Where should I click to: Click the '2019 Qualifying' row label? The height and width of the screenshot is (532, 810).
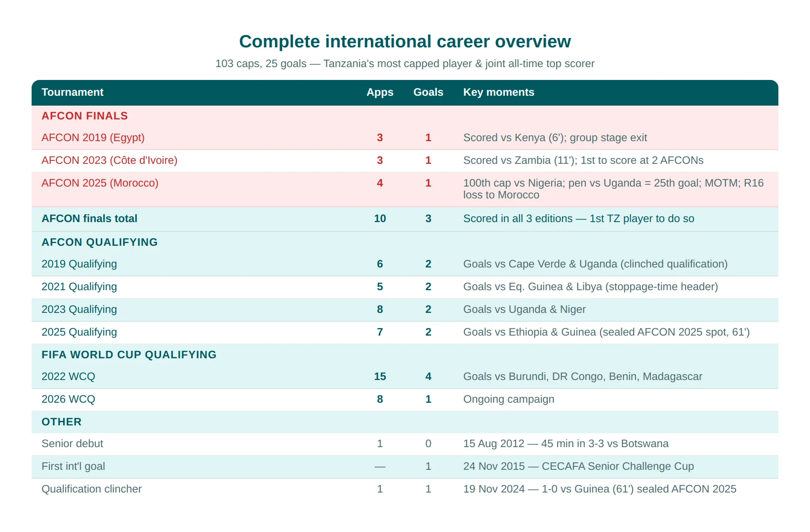click(x=79, y=264)
